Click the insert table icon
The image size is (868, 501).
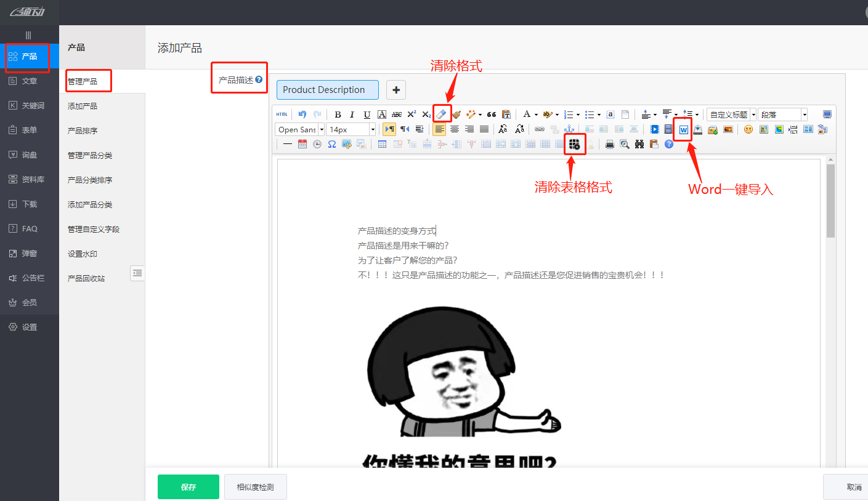[x=382, y=144]
